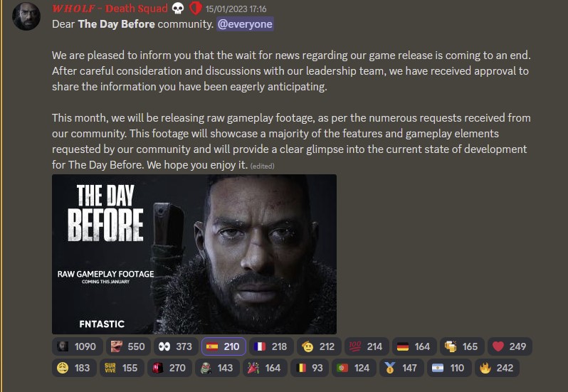Click the 100 emoji reaction with 214
The height and width of the screenshot is (392, 568).
click(x=367, y=346)
